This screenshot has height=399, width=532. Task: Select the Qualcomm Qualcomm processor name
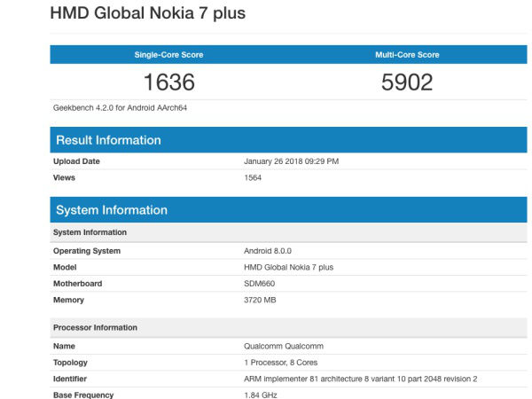coord(284,346)
